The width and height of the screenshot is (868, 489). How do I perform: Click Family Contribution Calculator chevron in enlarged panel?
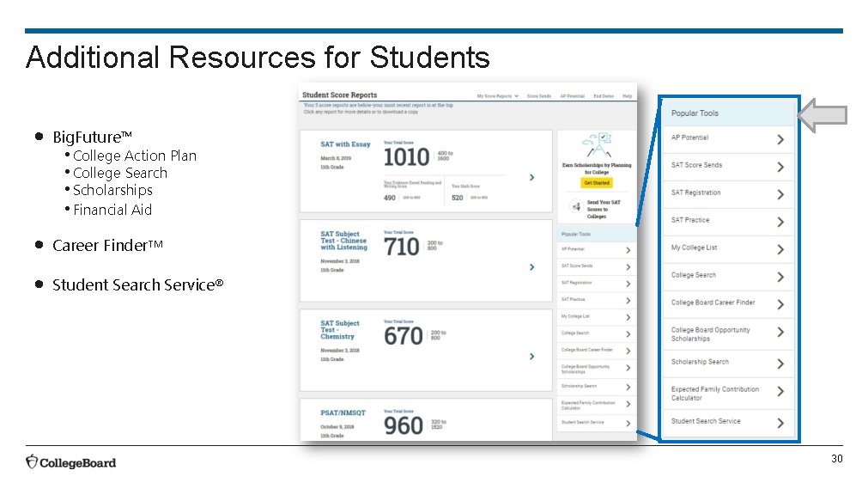pyautogui.click(x=780, y=391)
